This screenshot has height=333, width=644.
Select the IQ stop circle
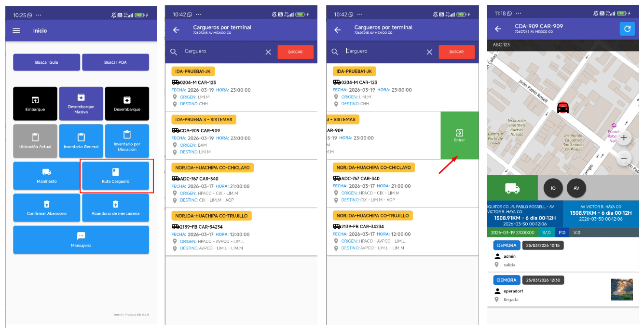click(x=553, y=188)
